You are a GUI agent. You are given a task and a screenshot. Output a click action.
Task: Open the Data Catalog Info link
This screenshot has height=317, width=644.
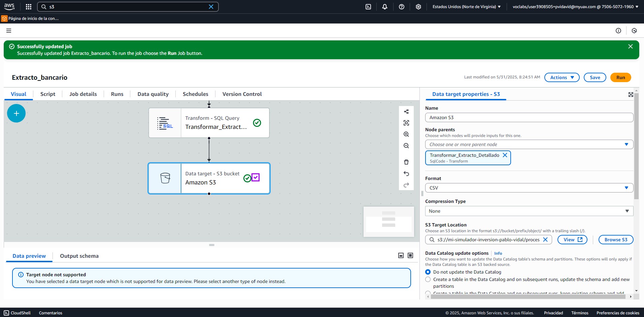coord(498,253)
